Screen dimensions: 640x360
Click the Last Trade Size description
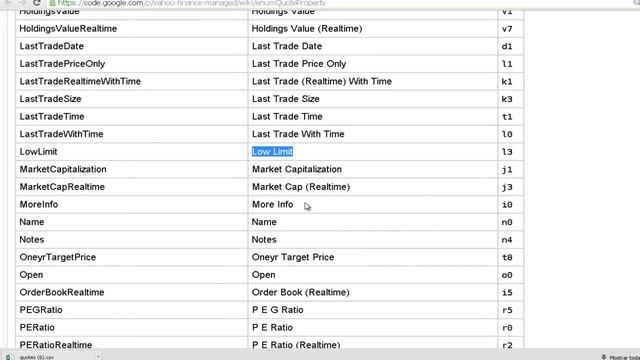click(285, 99)
